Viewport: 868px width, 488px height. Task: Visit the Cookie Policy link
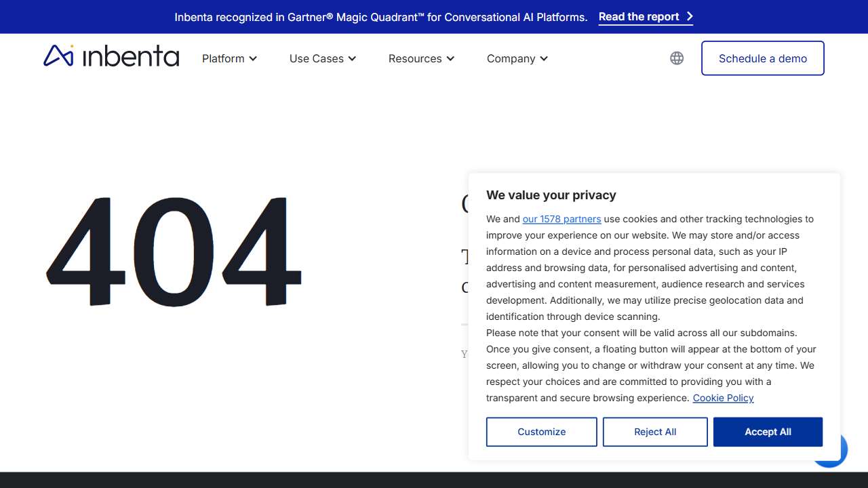723,398
